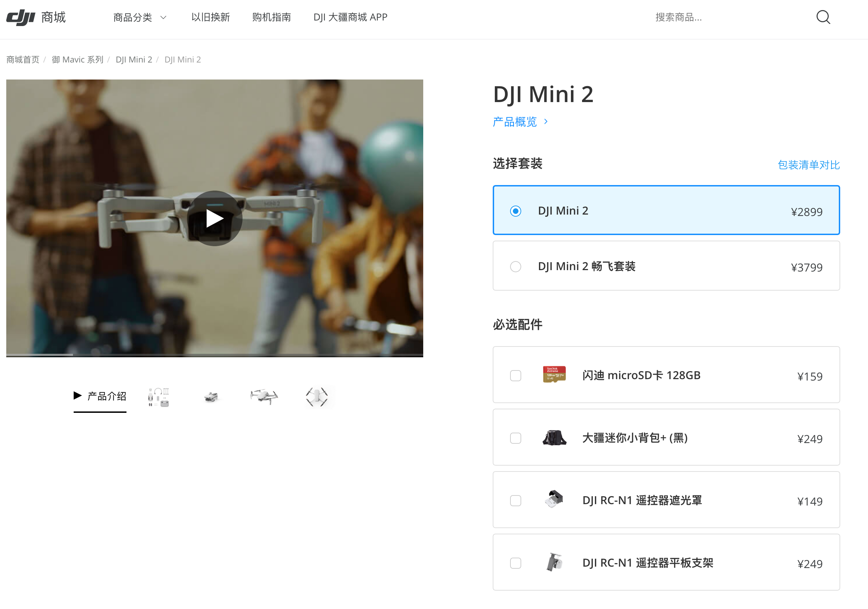This screenshot has width=868, height=609.
Task: Select the DJI Mini 2 radio option
Action: tap(515, 211)
